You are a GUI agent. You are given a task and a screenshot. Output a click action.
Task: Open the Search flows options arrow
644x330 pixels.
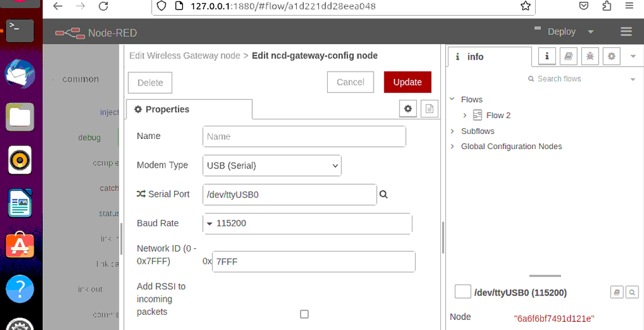pos(633,79)
